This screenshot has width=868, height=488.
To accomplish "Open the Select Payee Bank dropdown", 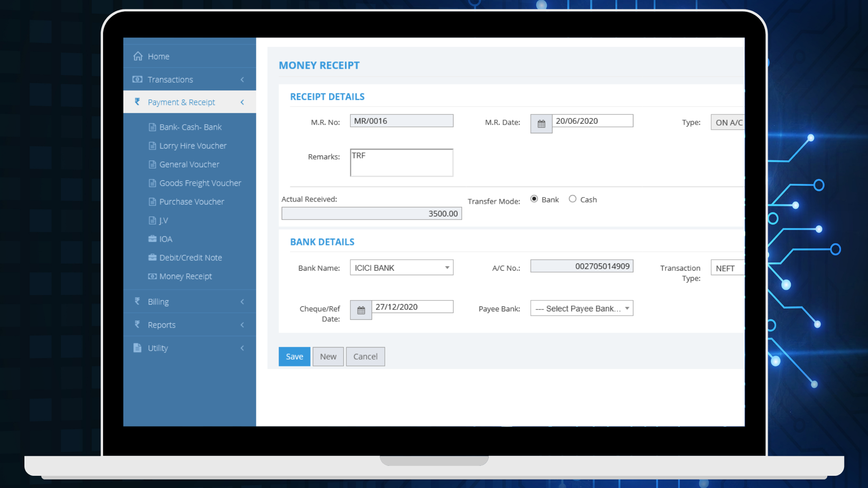I will click(x=582, y=308).
